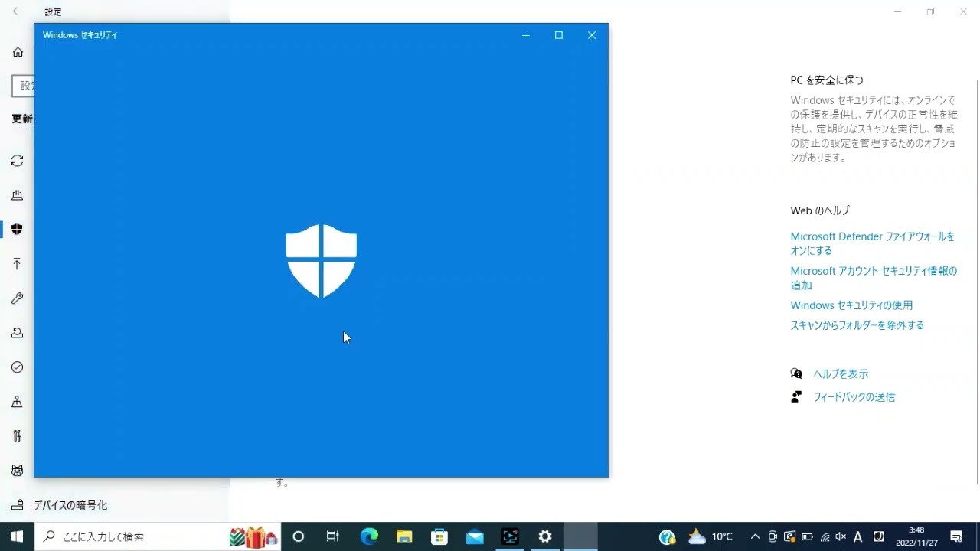Screen dimensions: 980x551
Task: Show hidden system tray icons
Action: 755,536
